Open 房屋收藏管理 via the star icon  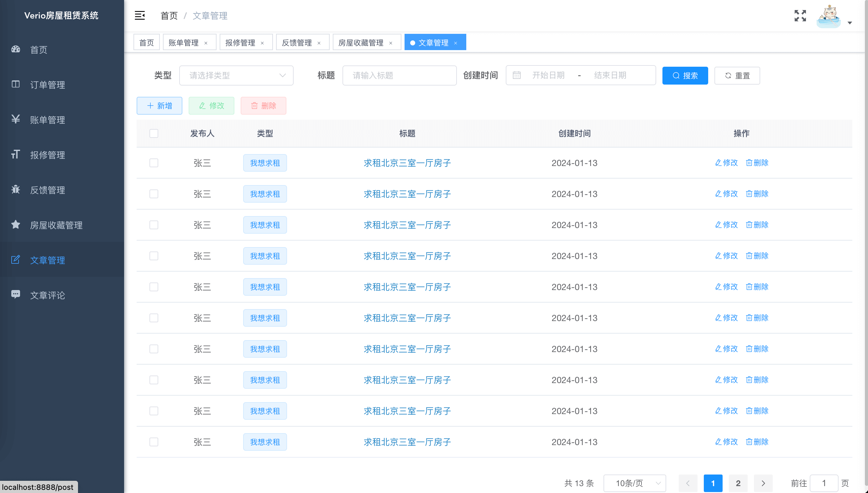click(x=16, y=225)
